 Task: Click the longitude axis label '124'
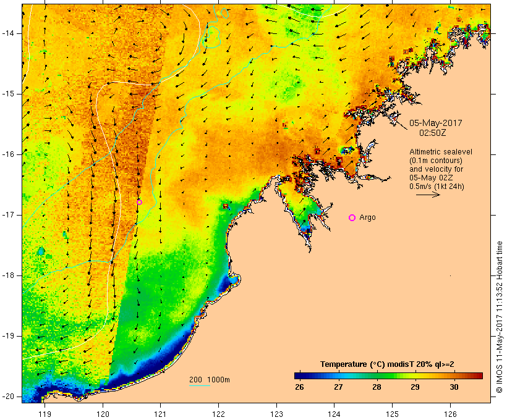point(334,414)
